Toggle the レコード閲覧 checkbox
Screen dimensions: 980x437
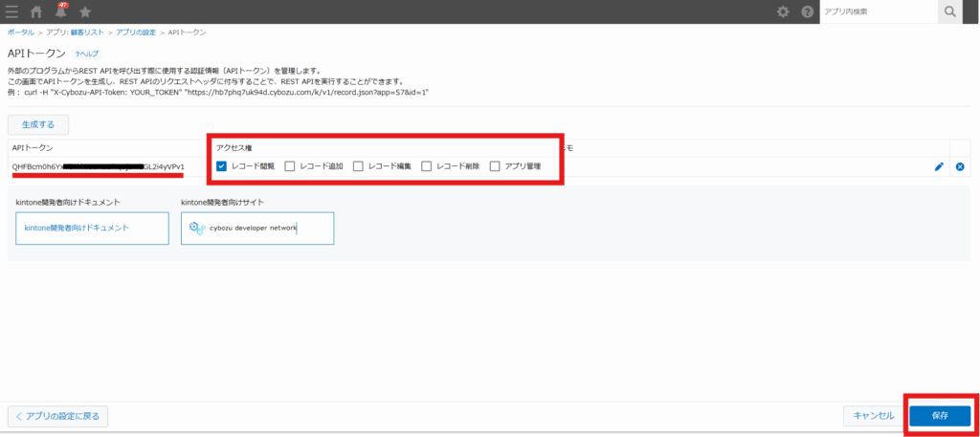coord(221,166)
